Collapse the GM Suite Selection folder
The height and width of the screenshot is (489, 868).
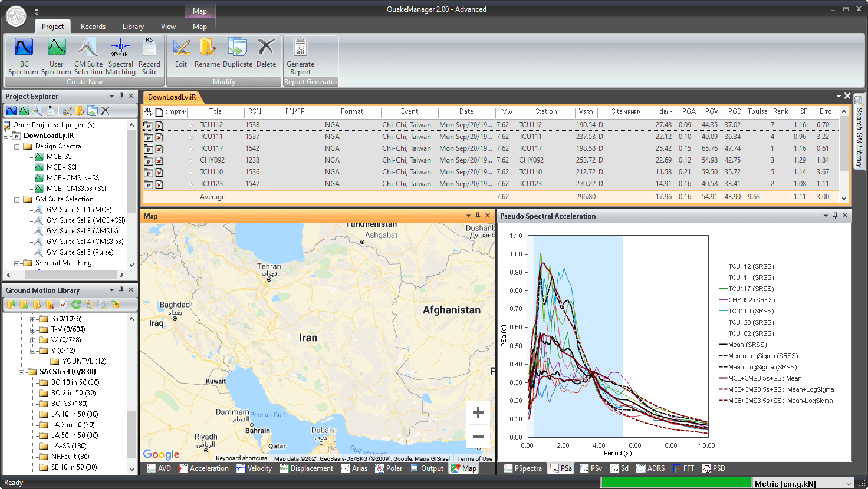click(17, 199)
